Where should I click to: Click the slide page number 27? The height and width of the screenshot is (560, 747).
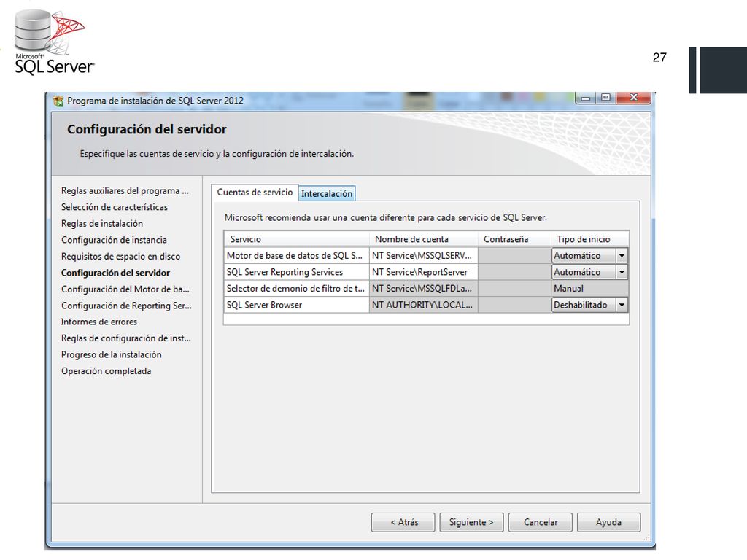coord(659,57)
